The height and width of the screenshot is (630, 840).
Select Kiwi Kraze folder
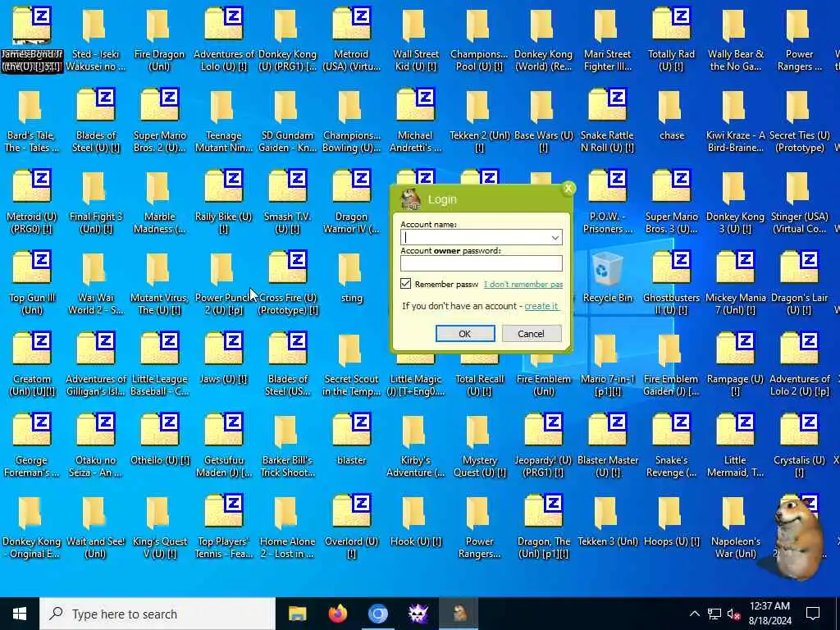point(735,121)
